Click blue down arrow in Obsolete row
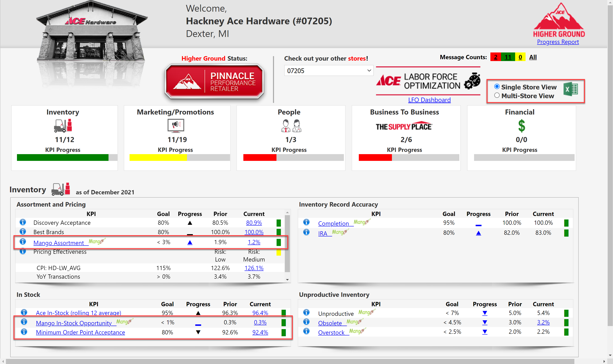Screen dimensions: 613x364 tap(485, 323)
